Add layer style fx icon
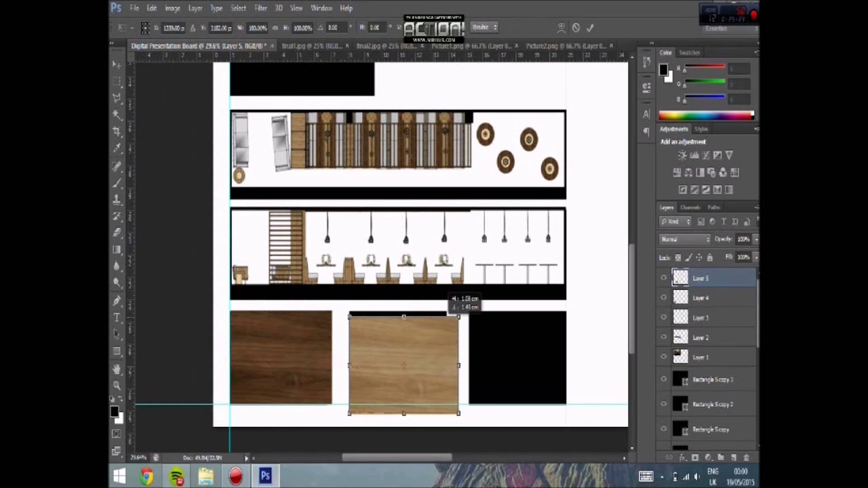Screen dimensions: 868x488 (683, 457)
